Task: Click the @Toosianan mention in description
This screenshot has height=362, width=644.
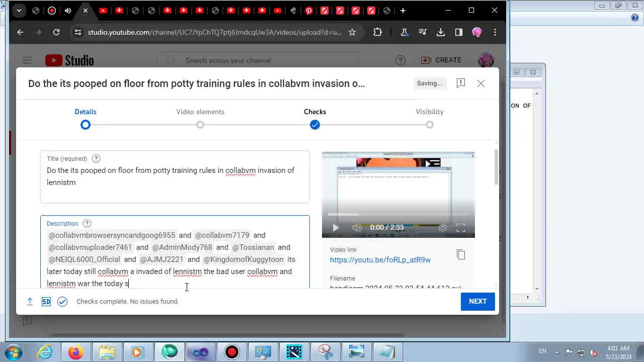Action: pyautogui.click(x=253, y=247)
